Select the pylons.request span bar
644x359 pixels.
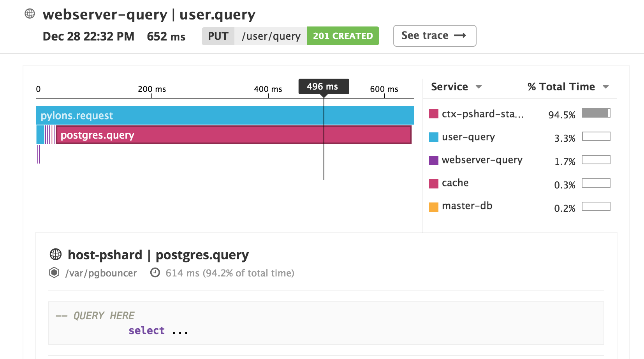tap(225, 115)
